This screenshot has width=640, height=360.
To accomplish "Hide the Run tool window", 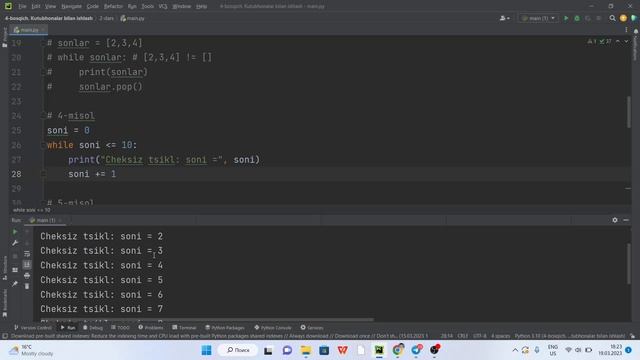I will (626, 220).
